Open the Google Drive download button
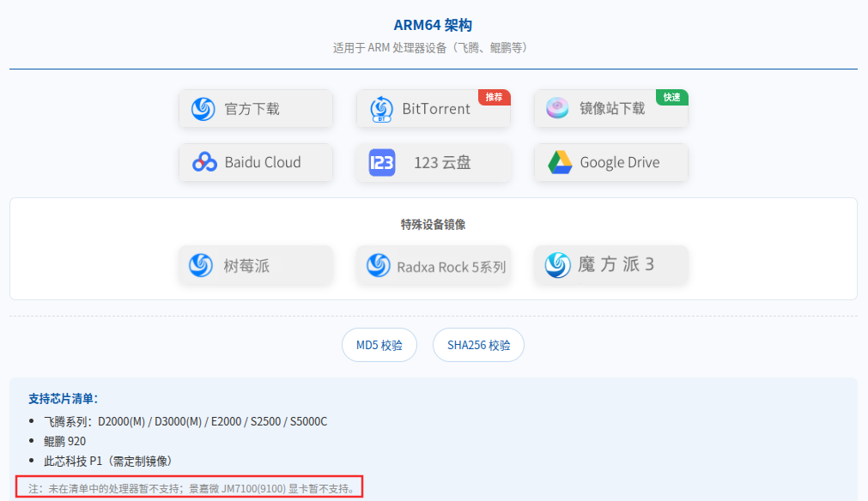The image size is (868, 501). coord(611,163)
